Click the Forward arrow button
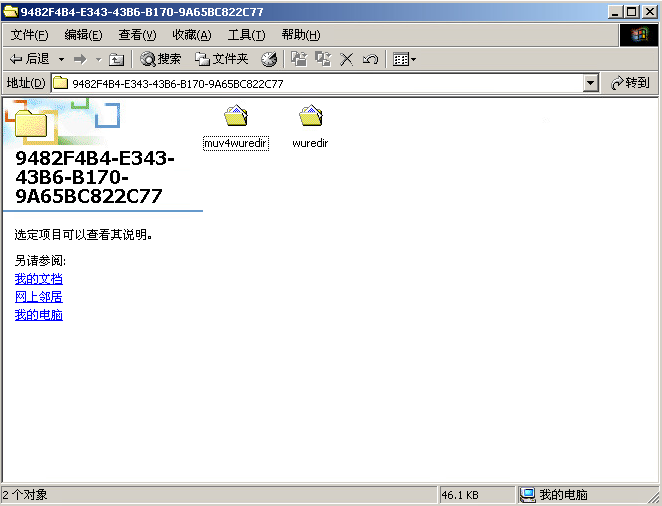Viewport: 662px width, 506px height. pos(80,60)
